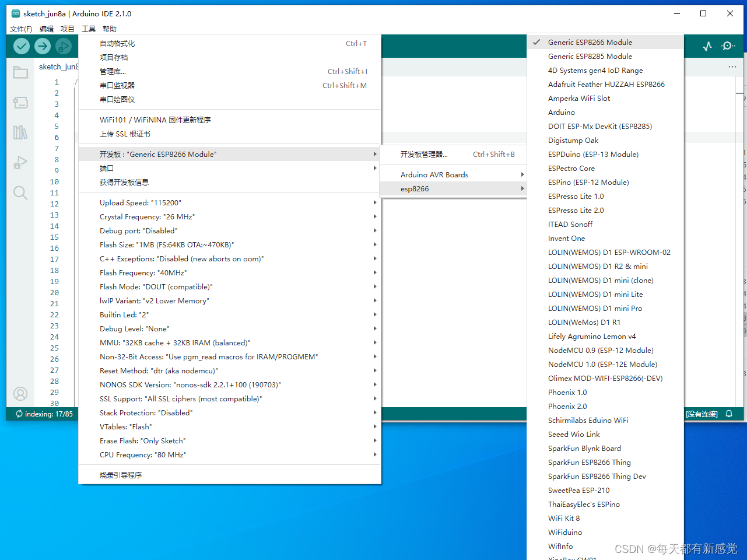The height and width of the screenshot is (560, 747).
Task: Open the Boards Manager sidebar icon
Action: [x=20, y=103]
